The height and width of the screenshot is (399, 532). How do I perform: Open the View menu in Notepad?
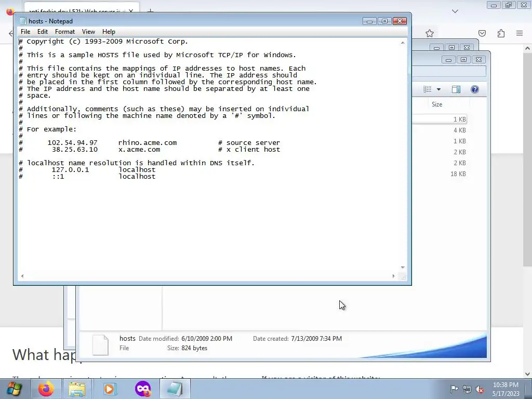88,32
